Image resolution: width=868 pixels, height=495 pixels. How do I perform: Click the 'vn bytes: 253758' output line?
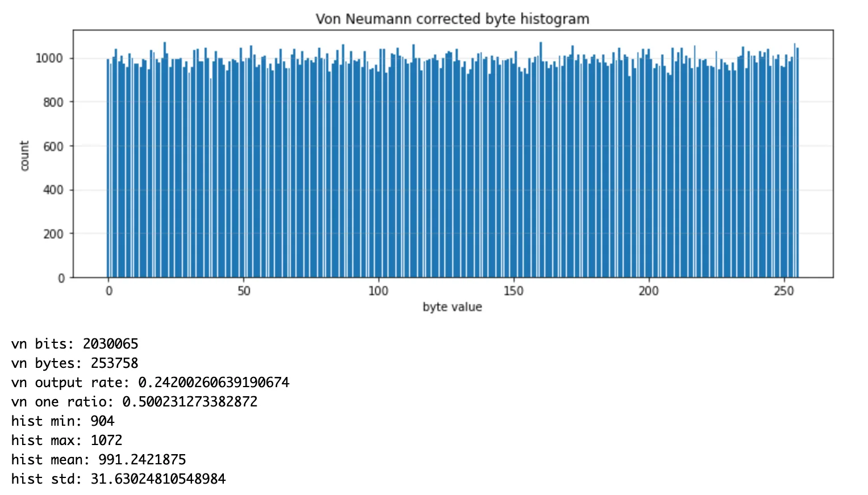[75, 363]
